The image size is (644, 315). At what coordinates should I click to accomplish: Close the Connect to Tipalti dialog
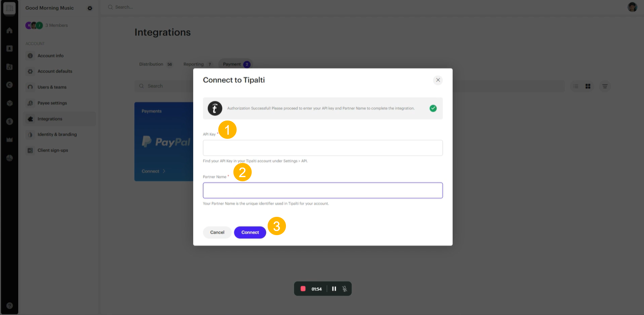click(x=438, y=80)
